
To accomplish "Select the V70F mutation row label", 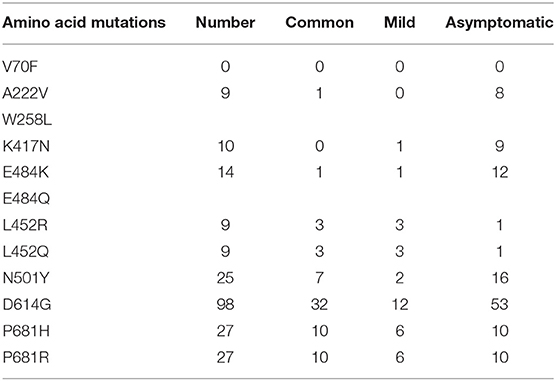I will [x=20, y=67].
